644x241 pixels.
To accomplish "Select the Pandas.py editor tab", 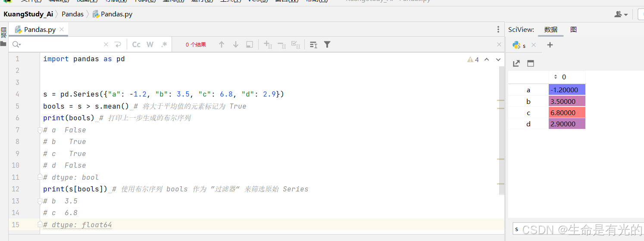I will [39, 29].
